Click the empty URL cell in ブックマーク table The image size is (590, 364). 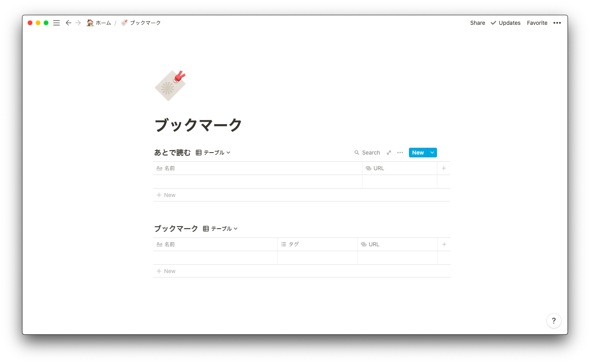pyautogui.click(x=397, y=258)
